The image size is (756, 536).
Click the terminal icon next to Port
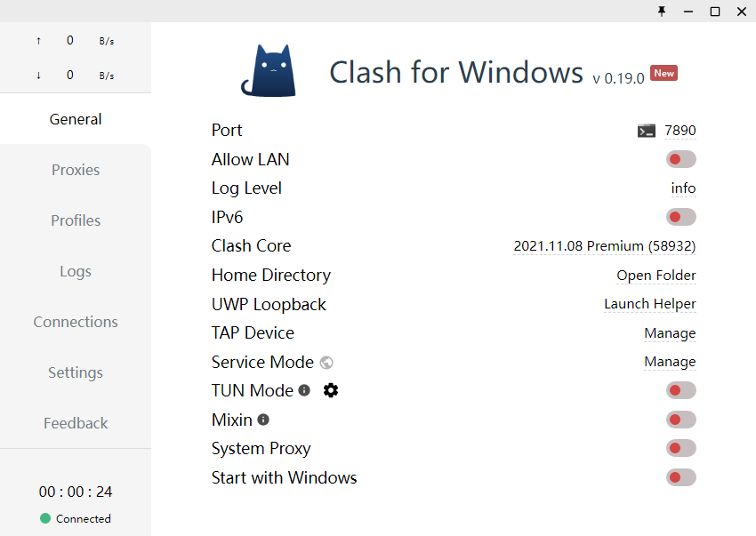coord(646,130)
